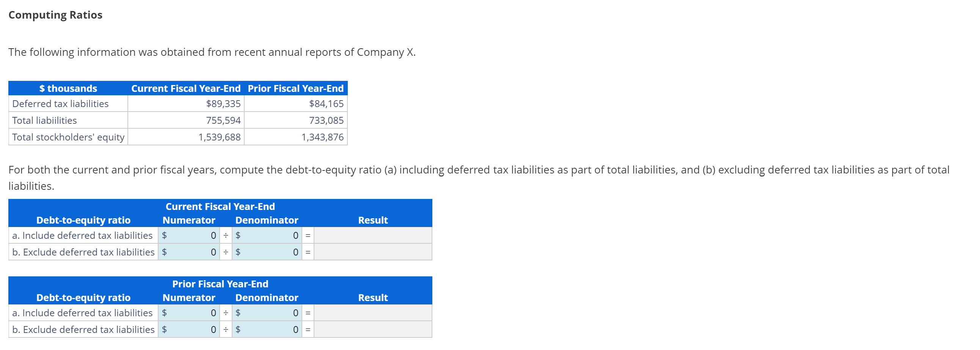Select current year include-deferred result field
980x350 pixels.
[373, 235]
